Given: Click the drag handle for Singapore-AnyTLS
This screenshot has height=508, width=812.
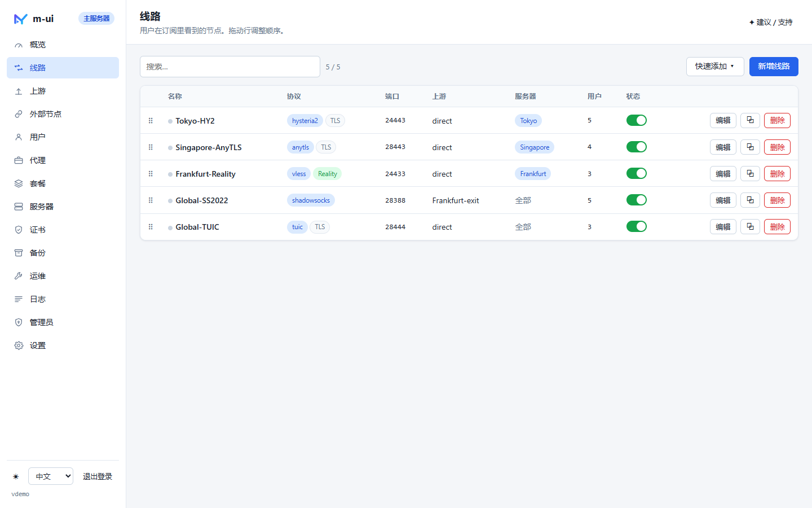Looking at the screenshot, I should click(x=151, y=147).
